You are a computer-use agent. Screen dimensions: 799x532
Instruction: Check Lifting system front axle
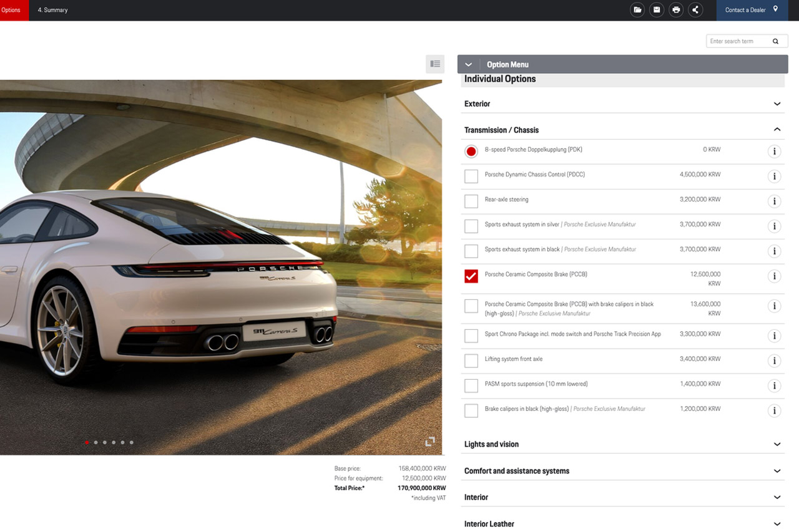point(471,361)
